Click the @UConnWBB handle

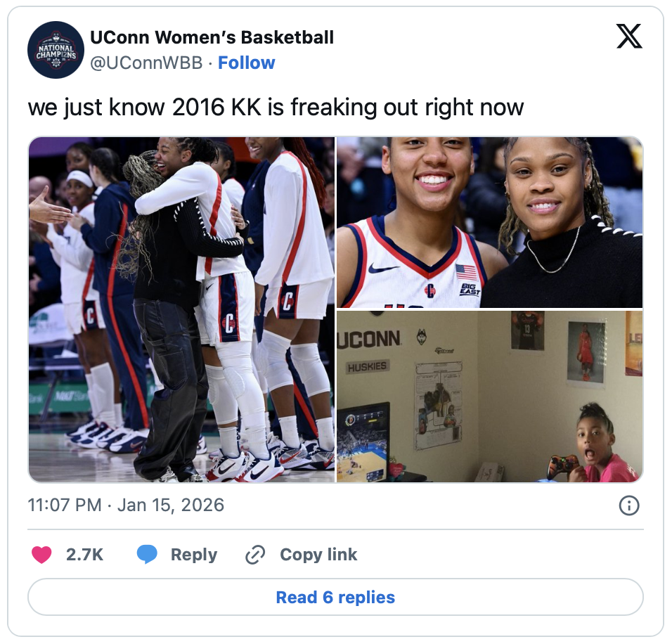[x=146, y=63]
